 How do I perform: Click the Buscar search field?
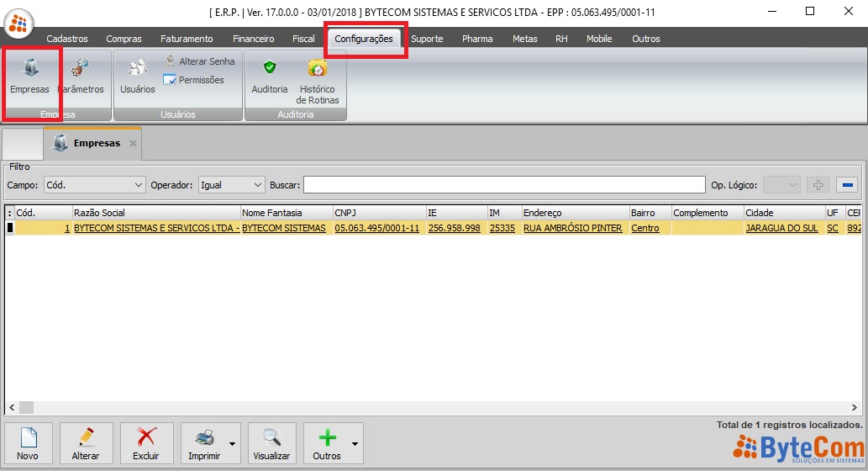coord(504,185)
